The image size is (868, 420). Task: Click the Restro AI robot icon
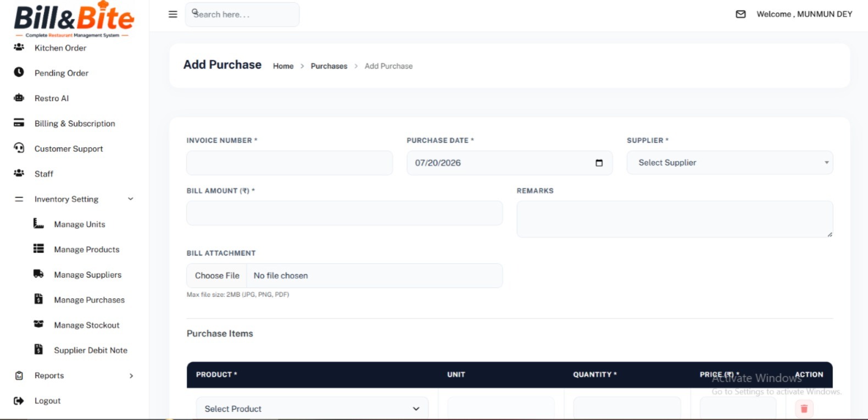click(19, 98)
